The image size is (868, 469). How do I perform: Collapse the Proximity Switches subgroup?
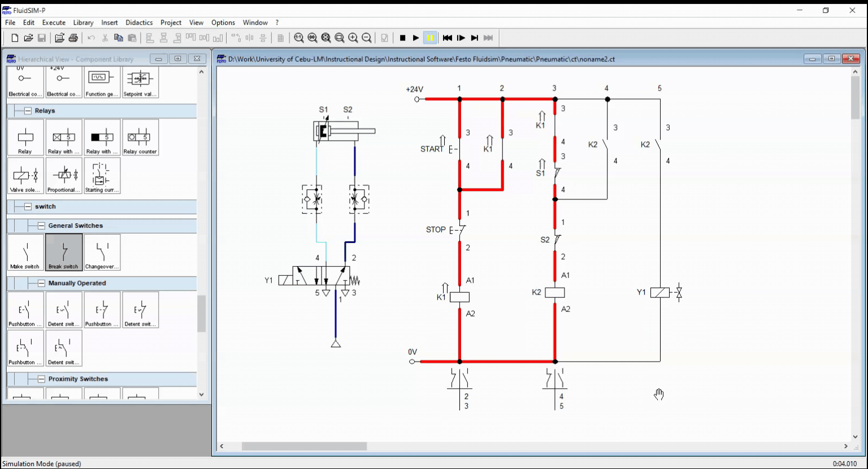(41, 379)
